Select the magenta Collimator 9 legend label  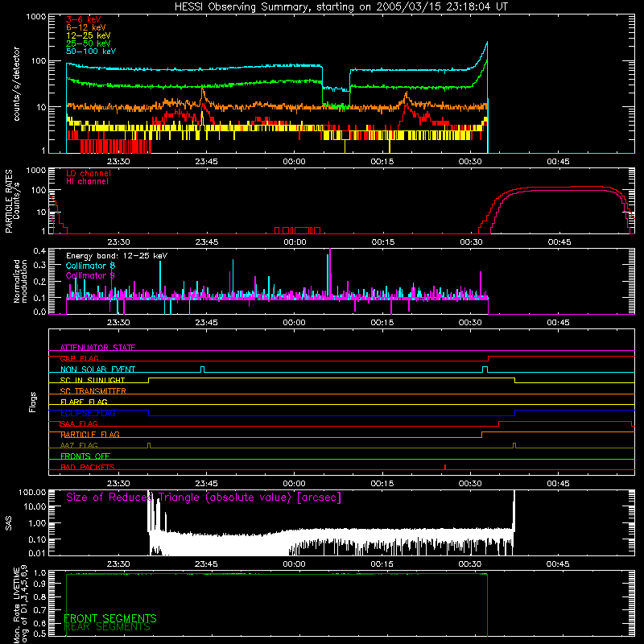pos(90,275)
